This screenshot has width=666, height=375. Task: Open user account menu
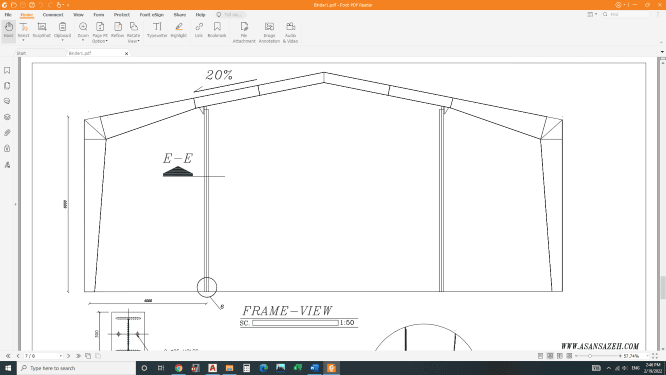click(x=620, y=5)
